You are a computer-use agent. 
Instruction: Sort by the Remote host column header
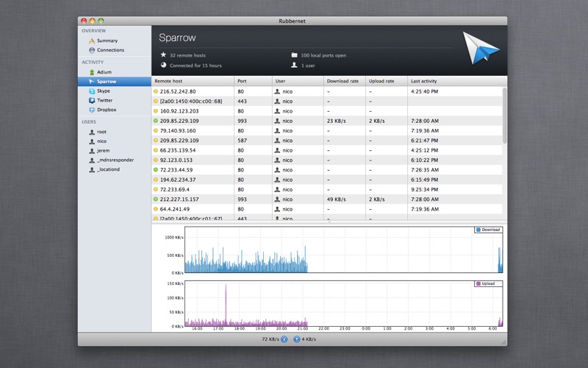[193, 81]
